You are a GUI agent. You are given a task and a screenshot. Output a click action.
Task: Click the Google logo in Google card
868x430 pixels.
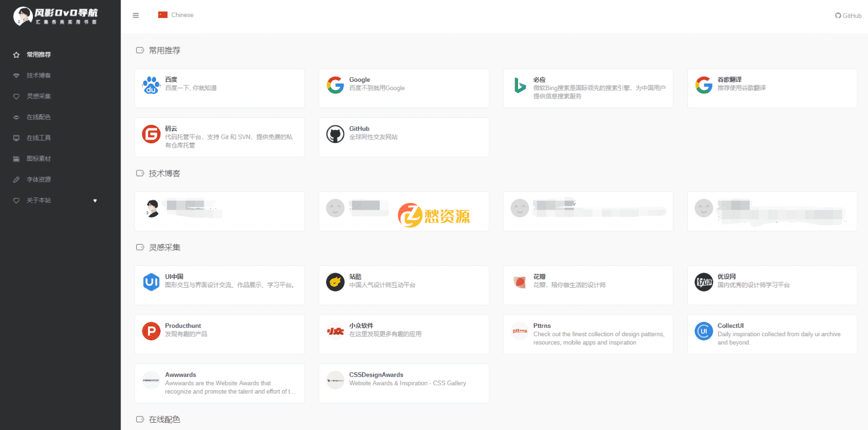335,85
